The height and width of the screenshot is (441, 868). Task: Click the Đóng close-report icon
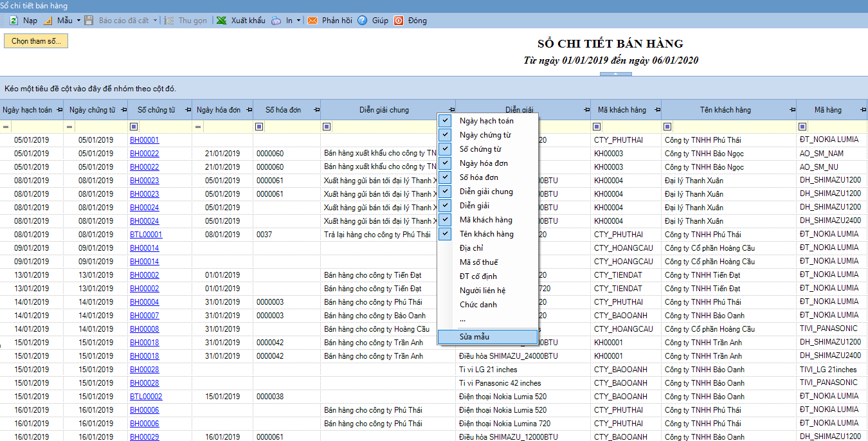(399, 20)
